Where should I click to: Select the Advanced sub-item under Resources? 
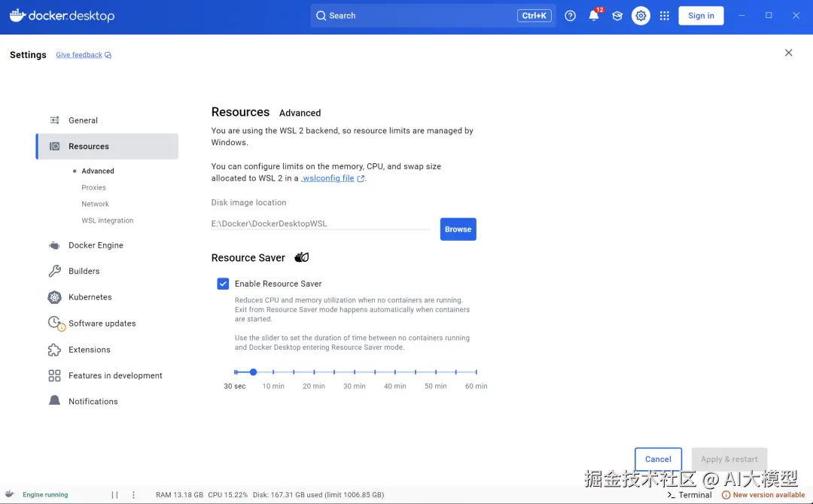coord(97,171)
